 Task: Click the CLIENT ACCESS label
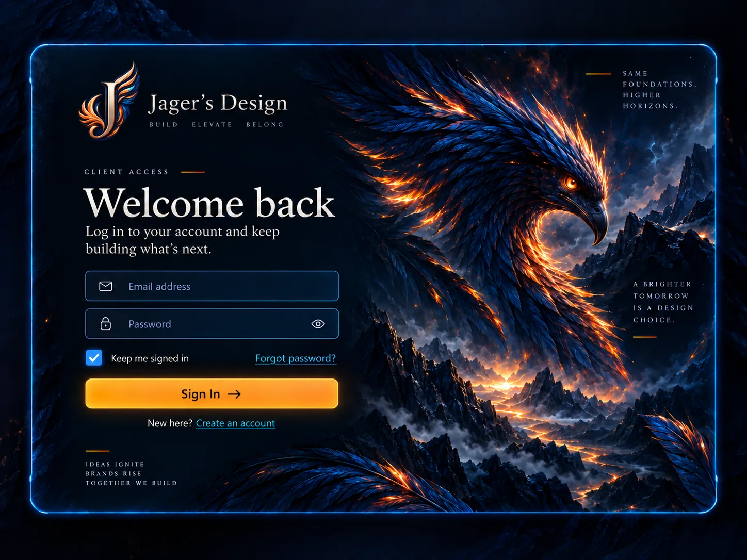[x=126, y=172]
